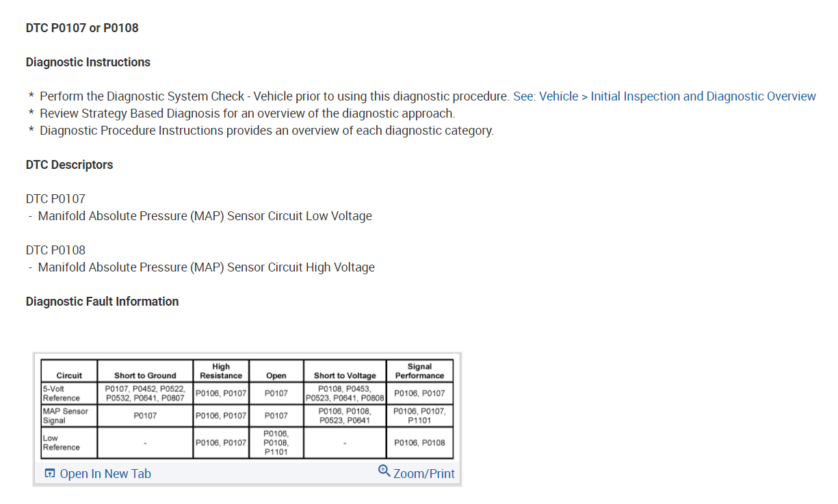Viewport: 838px width, 504px height.
Task: Click Low Reference Open cell 'P0106, P0108, P1101'
Action: (276, 442)
